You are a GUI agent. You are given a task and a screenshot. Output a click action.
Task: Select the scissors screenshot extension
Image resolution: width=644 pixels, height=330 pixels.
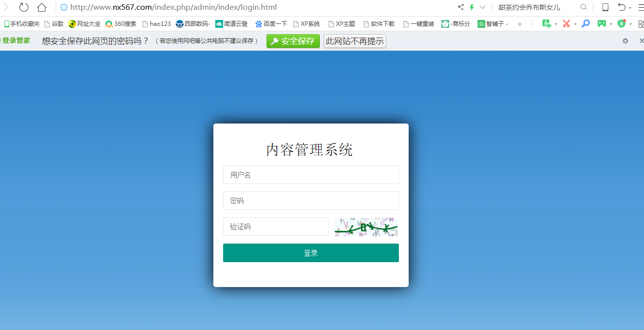pos(566,23)
